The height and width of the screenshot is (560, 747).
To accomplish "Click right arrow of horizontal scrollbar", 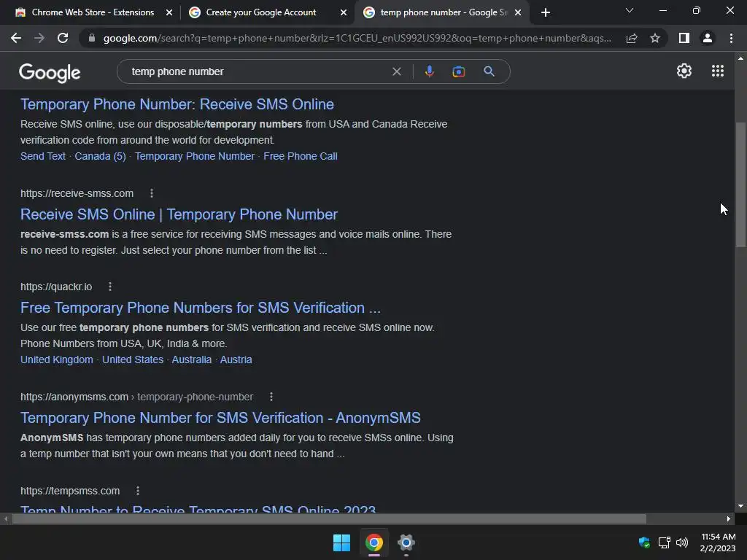I will point(729,518).
